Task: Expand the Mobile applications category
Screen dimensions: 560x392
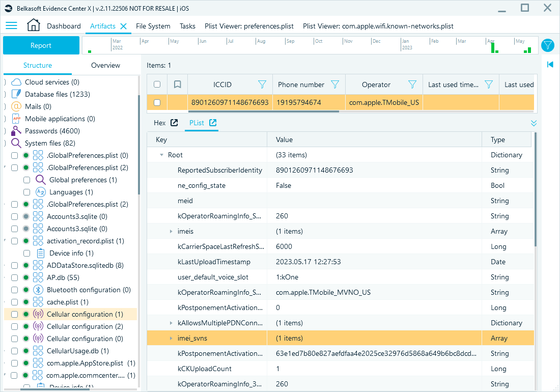Action: click(5, 119)
